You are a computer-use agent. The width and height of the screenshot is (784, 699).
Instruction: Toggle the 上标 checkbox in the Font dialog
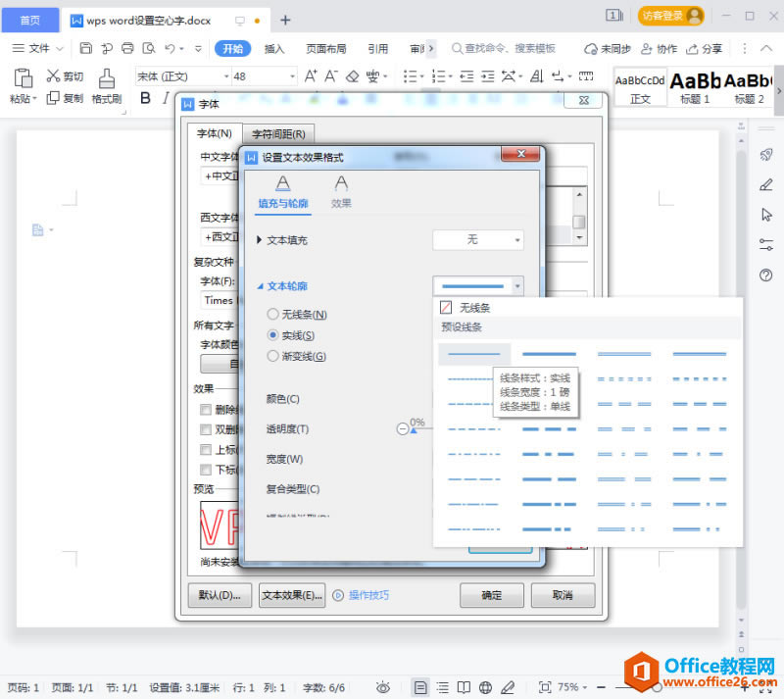[205, 449]
